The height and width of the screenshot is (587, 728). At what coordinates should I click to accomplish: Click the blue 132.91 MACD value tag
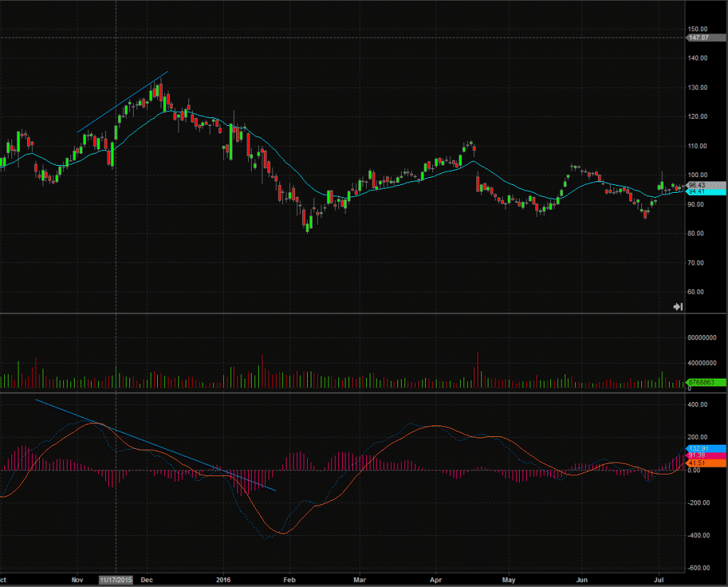point(706,448)
